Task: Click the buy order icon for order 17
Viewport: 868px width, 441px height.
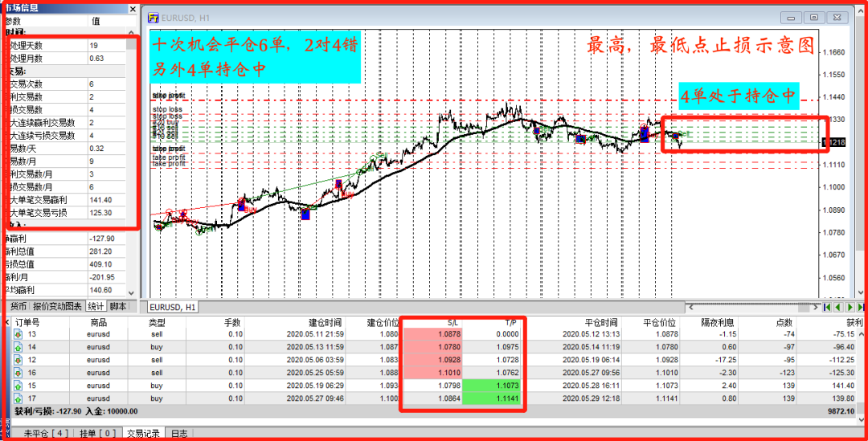Action: pyautogui.click(x=18, y=398)
